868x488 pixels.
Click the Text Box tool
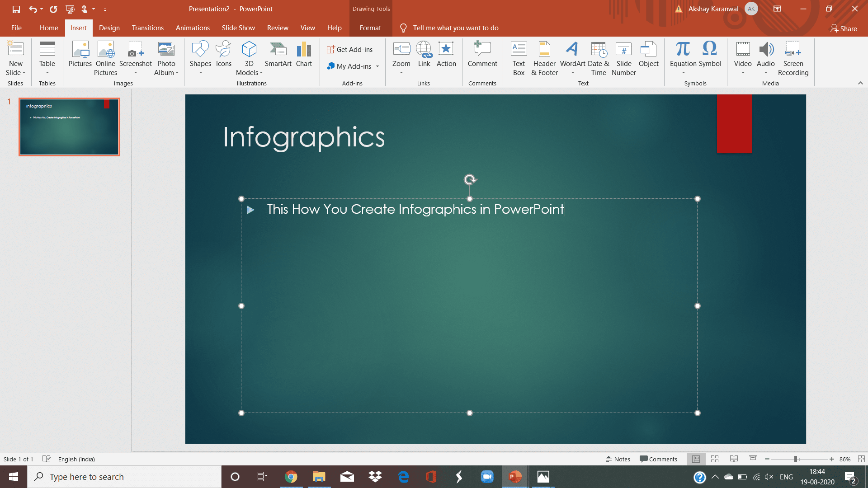coord(519,58)
